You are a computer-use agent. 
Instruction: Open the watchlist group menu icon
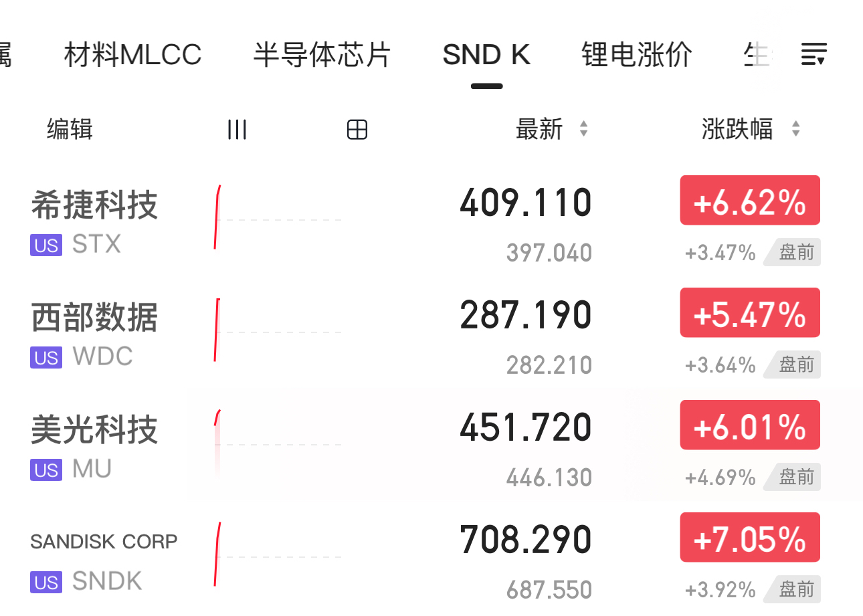click(x=813, y=54)
